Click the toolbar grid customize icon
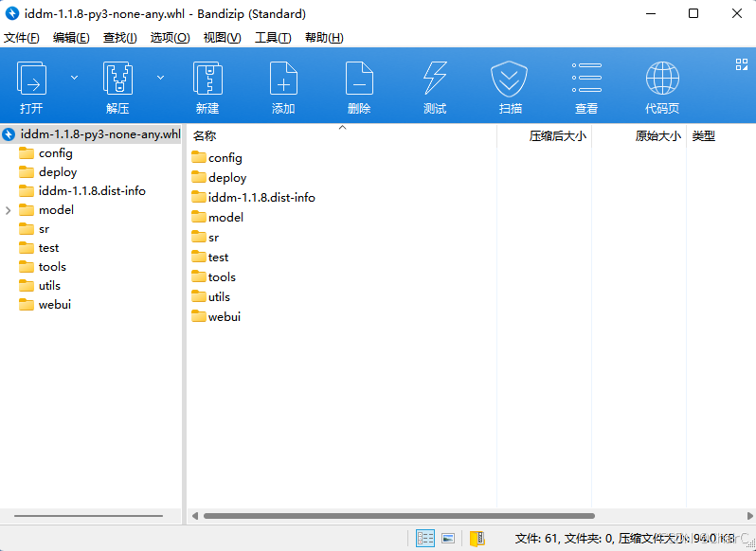 742,64
